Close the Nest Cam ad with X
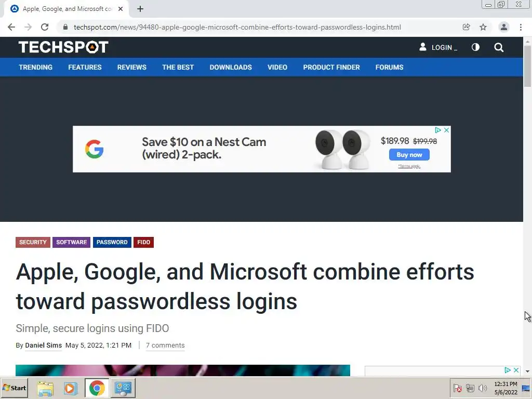Viewport: 532px width, 399px height. (x=446, y=130)
